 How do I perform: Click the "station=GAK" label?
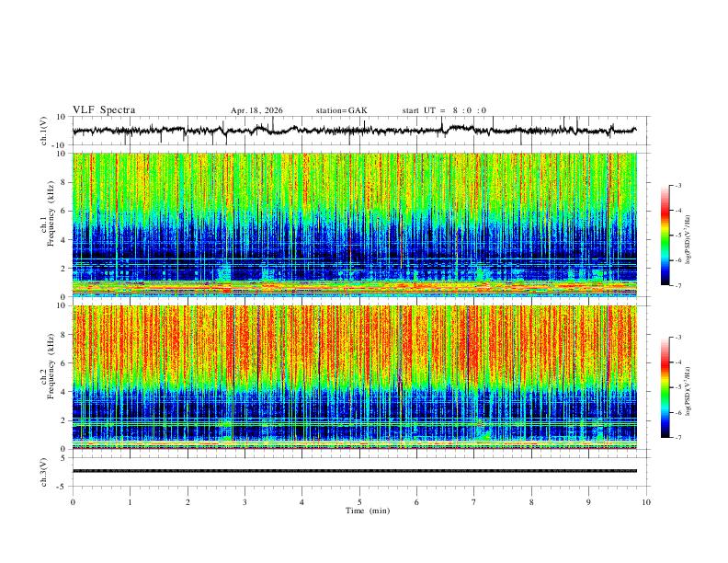(342, 110)
